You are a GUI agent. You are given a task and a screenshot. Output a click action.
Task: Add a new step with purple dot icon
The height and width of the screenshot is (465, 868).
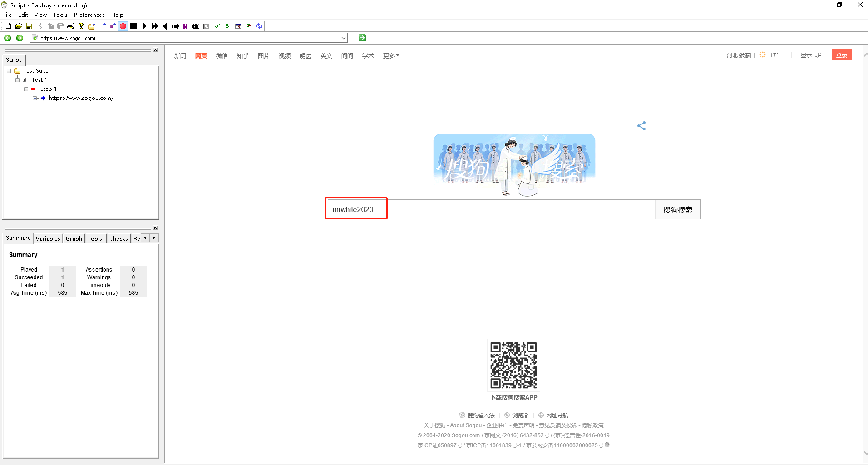pyautogui.click(x=113, y=26)
